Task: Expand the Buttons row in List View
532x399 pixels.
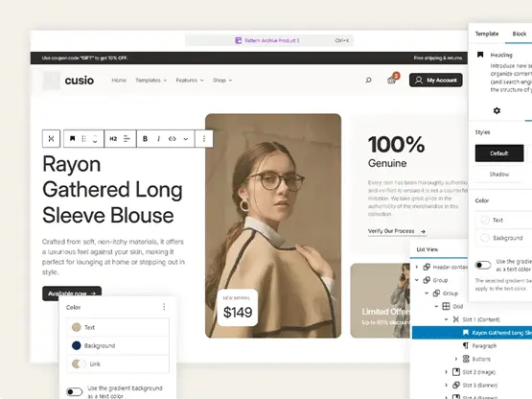Action: coord(456,359)
